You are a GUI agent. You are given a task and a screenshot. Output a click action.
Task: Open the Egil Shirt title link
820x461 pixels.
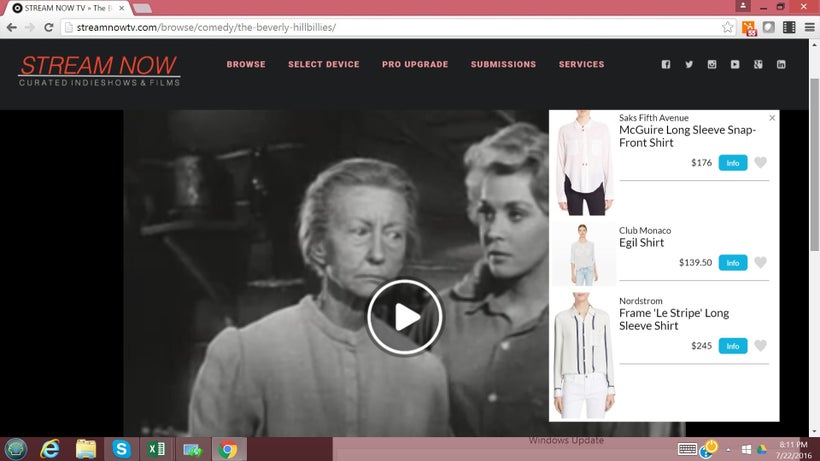641,243
